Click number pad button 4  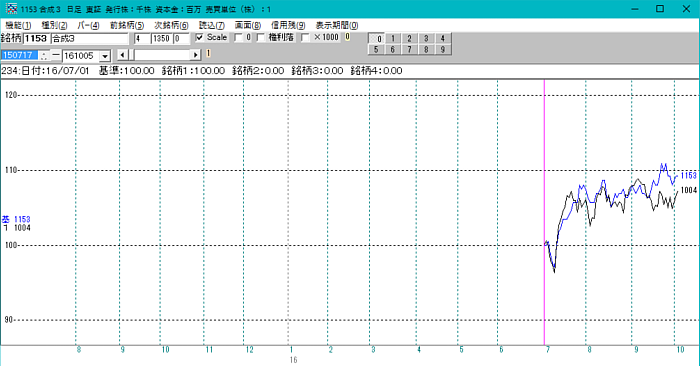[x=443, y=38]
